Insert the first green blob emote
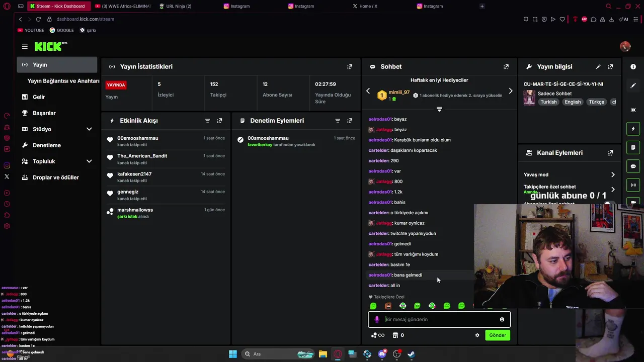This screenshot has height=362, width=644. (373, 306)
